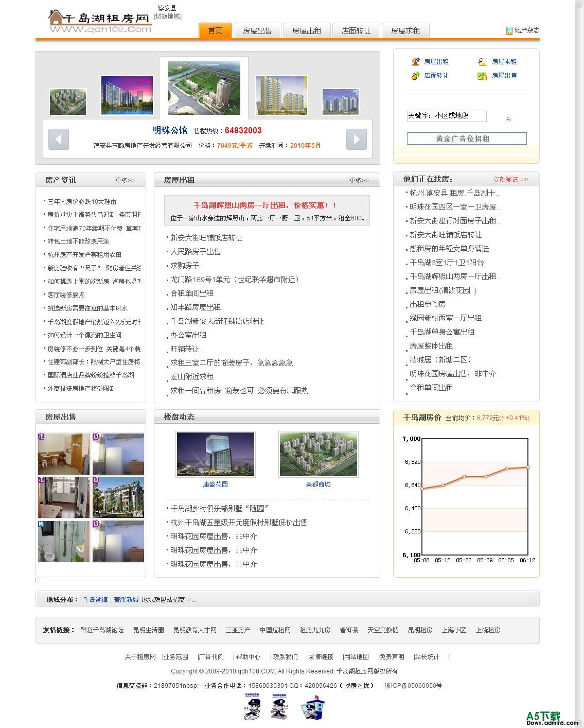The image size is (584, 728).
Task: Click friend link 上饶租房
Action: point(488,630)
